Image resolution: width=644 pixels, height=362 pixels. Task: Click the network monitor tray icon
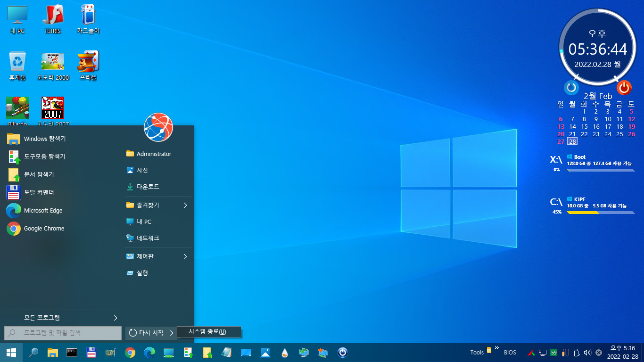coord(543,353)
